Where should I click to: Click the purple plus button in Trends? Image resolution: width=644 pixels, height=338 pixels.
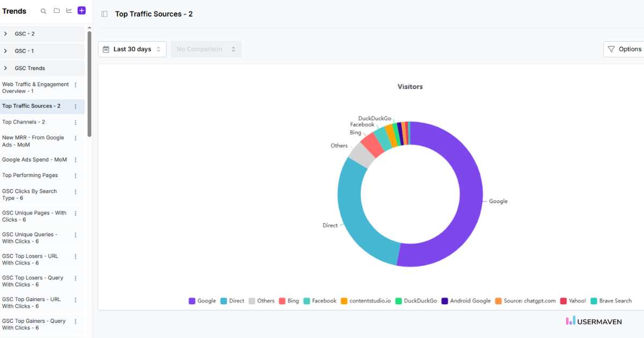pyautogui.click(x=82, y=11)
